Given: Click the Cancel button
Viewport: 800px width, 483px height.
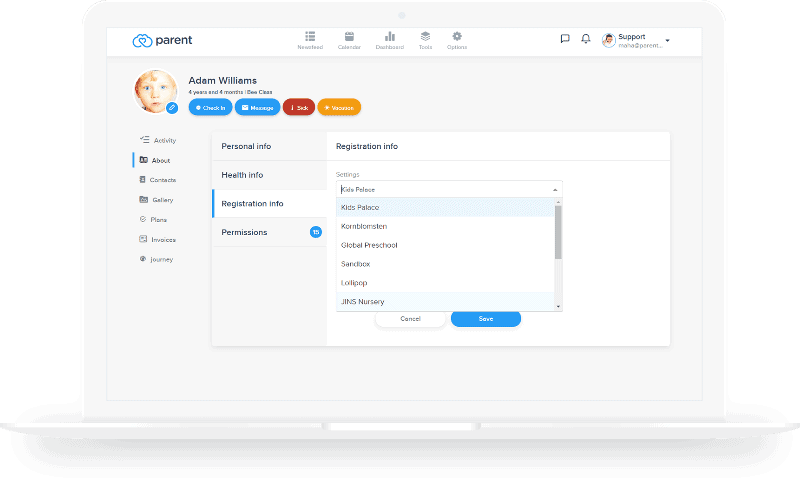Looking at the screenshot, I should pos(410,319).
